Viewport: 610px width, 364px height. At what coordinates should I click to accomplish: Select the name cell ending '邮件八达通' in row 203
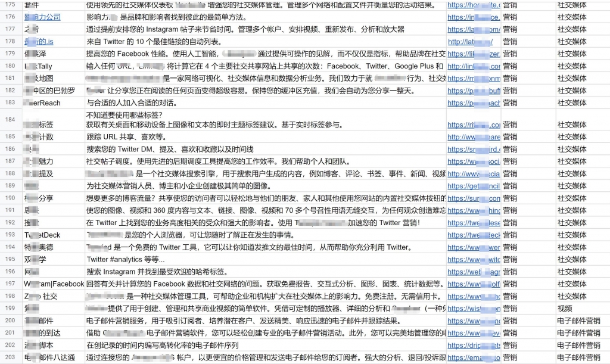54,357
